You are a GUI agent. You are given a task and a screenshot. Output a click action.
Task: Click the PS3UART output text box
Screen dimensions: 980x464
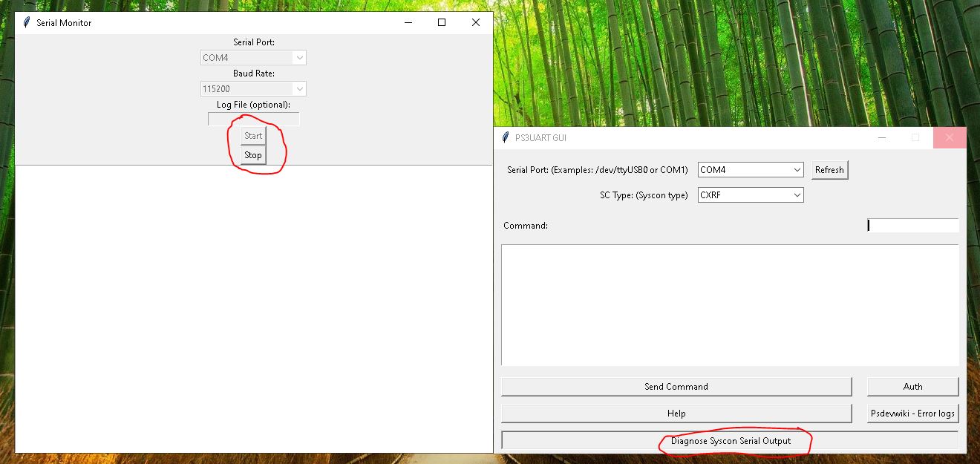click(x=730, y=304)
